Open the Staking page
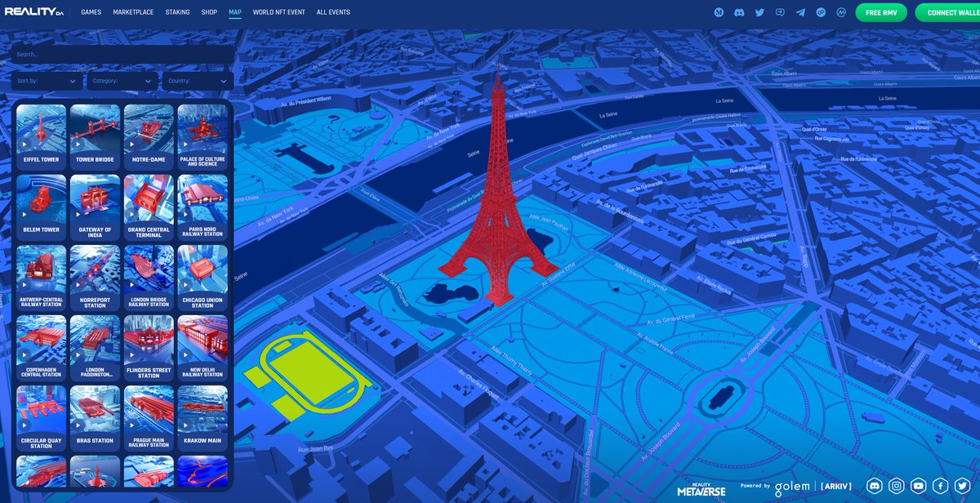 coord(177,12)
